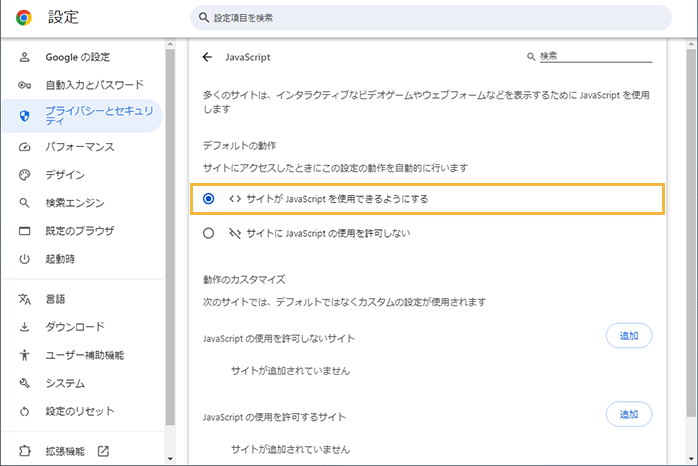Click the external link icon next to 拡張機能
Viewport: 698px width, 466px height.
coord(103,451)
